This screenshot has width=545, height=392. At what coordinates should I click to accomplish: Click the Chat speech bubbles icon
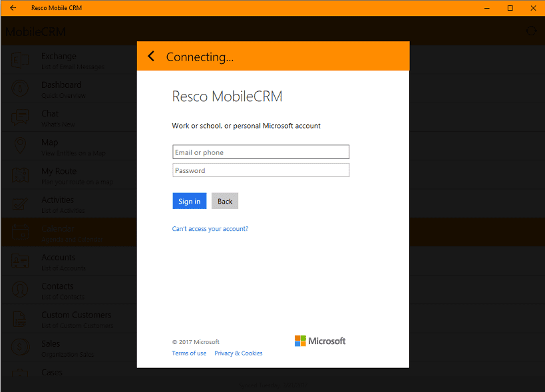tap(20, 117)
